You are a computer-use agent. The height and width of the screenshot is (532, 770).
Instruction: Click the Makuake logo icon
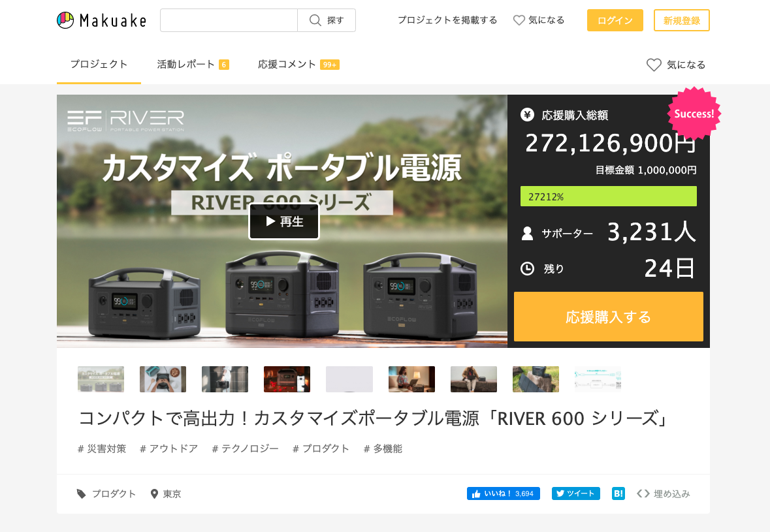point(65,20)
